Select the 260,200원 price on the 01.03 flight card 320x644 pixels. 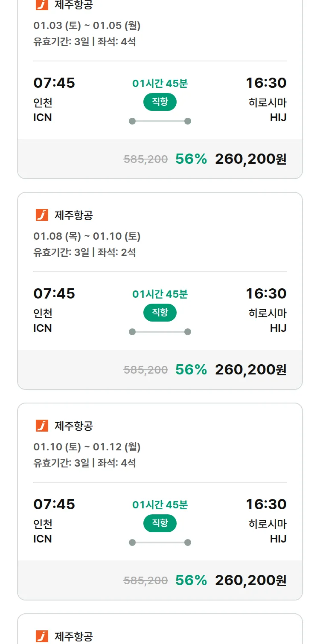click(250, 159)
